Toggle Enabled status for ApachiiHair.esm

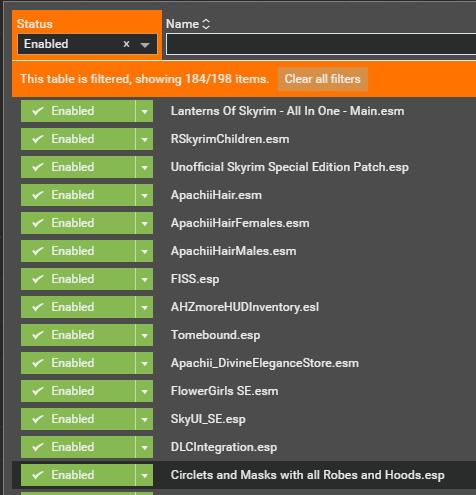[x=78, y=195]
